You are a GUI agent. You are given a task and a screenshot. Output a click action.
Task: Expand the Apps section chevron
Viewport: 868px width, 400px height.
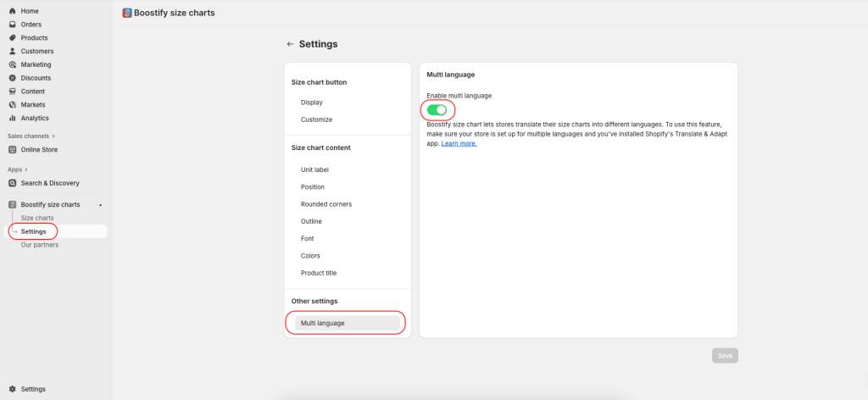click(x=26, y=169)
